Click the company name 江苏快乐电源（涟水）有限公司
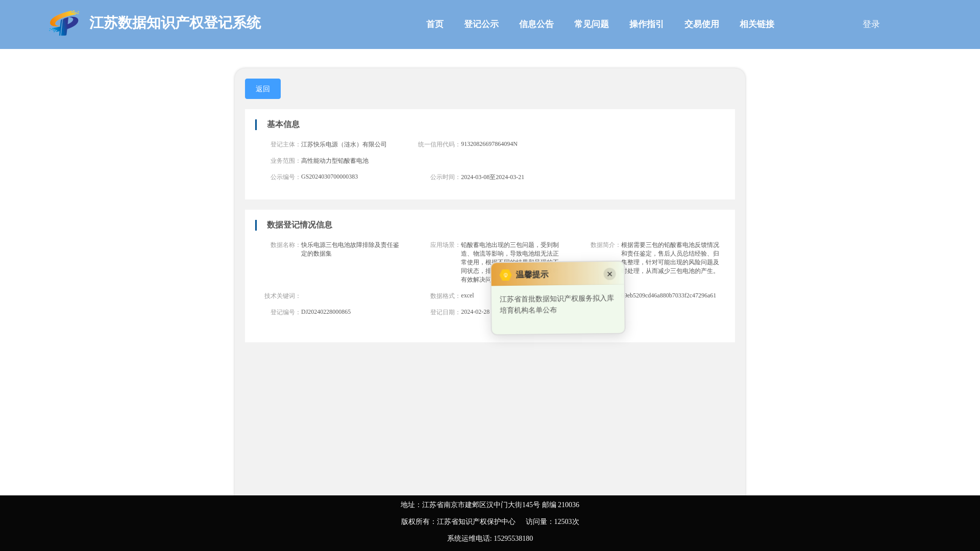Viewport: 980px width, 551px height. 344,144
